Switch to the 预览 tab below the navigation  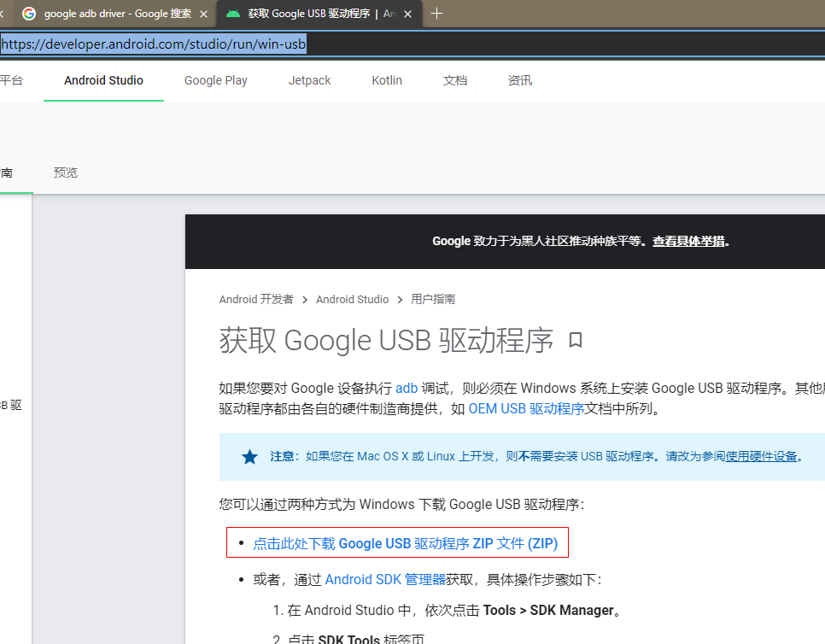[66, 172]
